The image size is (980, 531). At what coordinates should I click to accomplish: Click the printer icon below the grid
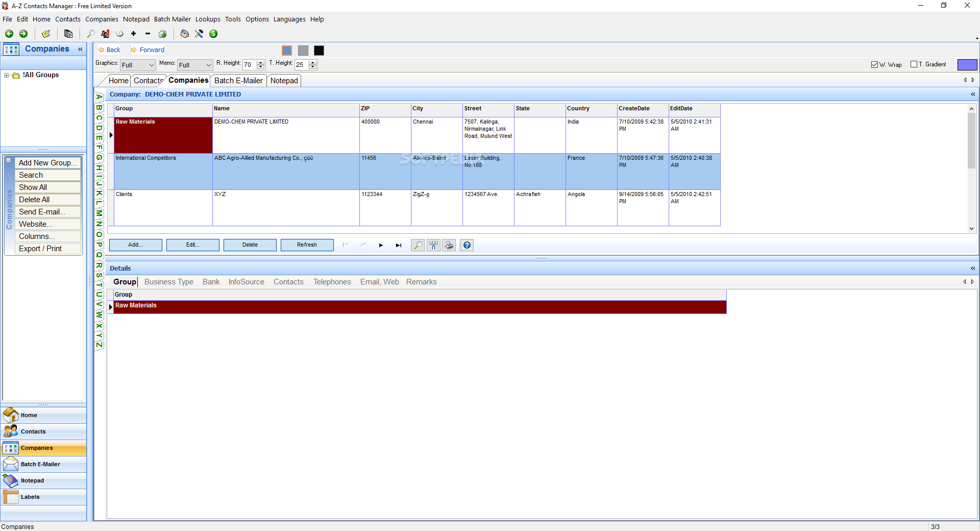[x=449, y=245]
